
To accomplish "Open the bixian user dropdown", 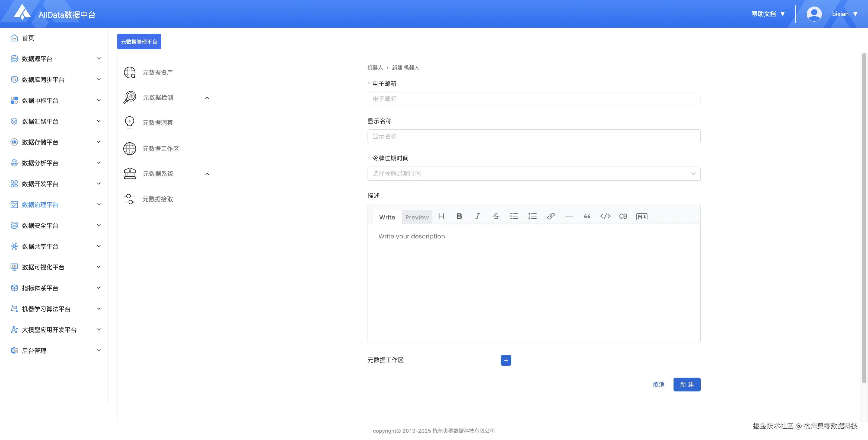I will point(844,14).
